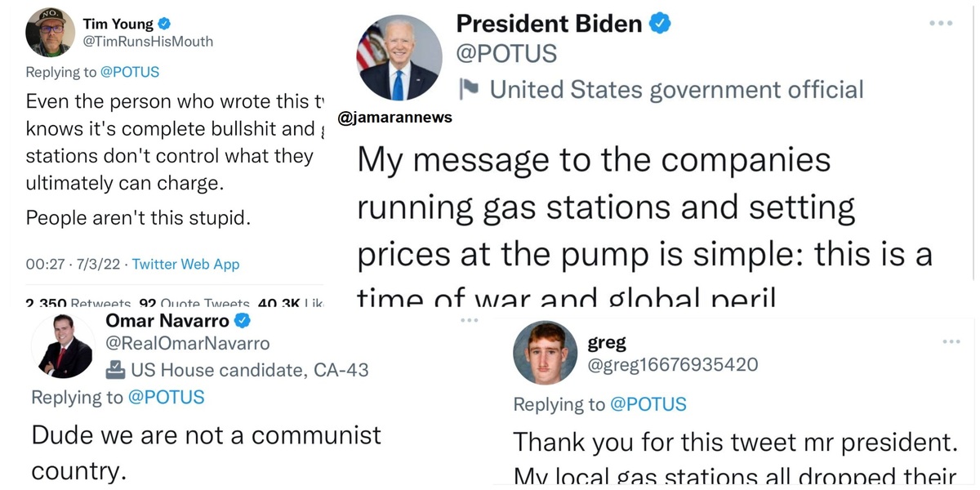Click the @POTUS mention in greg's reply
The image size is (980, 490).
[x=648, y=404]
